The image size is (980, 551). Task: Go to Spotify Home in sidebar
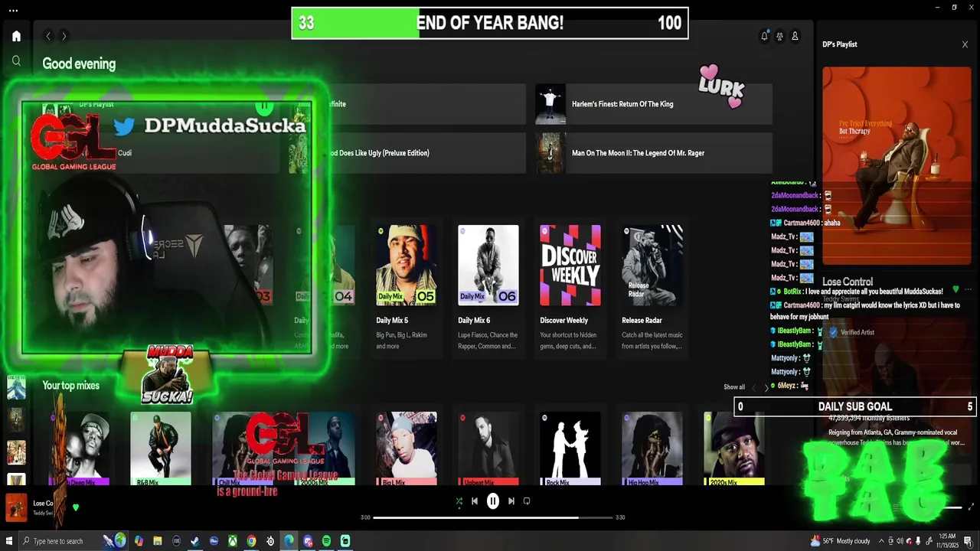16,36
